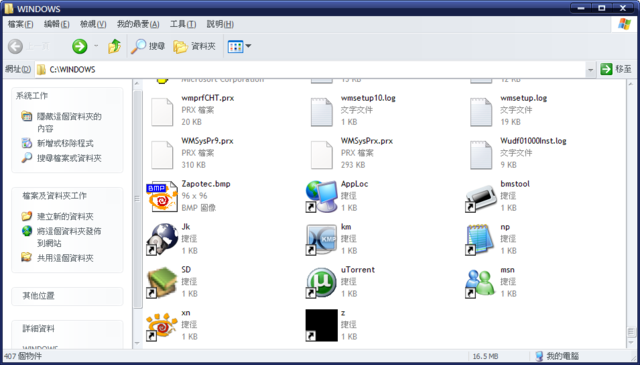The image size is (640, 365).
Task: Select the WMSysPrx.prx file icon
Action: (322, 155)
